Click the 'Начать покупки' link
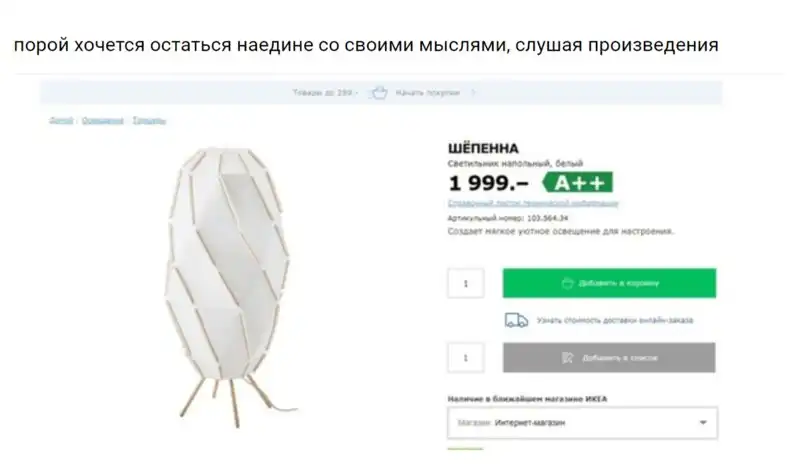800x465 pixels. (x=428, y=93)
